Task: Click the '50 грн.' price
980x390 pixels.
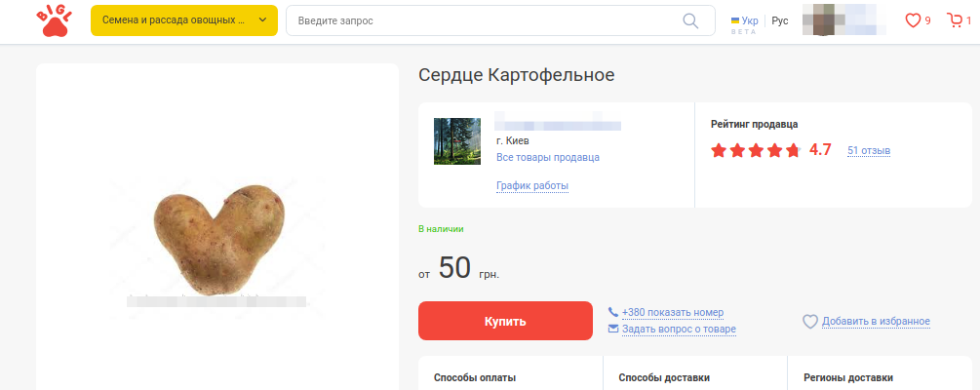Action: tap(469, 269)
